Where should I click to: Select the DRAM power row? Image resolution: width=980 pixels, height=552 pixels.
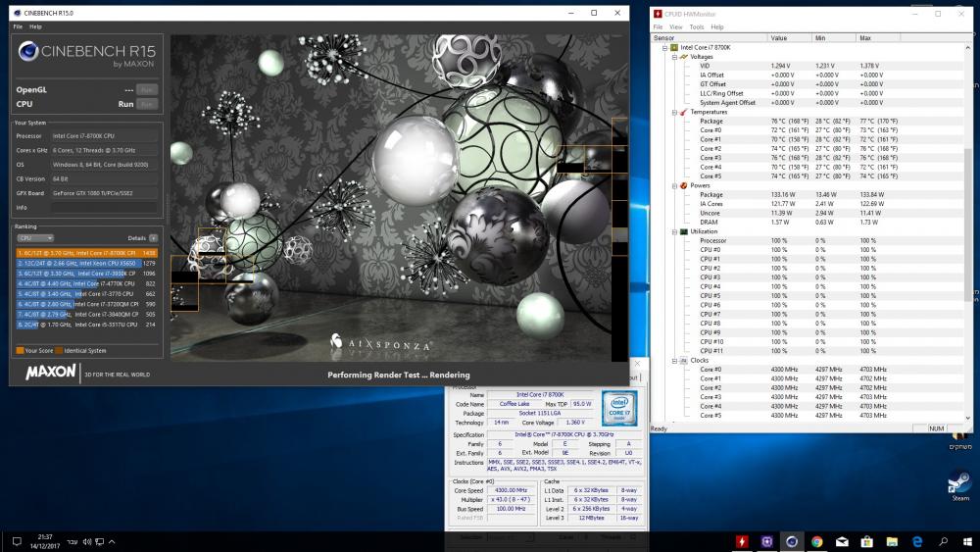pyautogui.click(x=807, y=222)
